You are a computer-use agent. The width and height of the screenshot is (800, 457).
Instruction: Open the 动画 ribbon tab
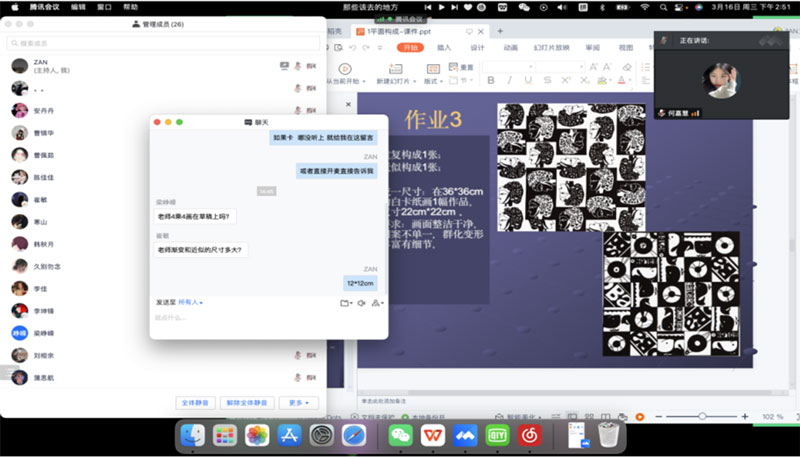510,47
